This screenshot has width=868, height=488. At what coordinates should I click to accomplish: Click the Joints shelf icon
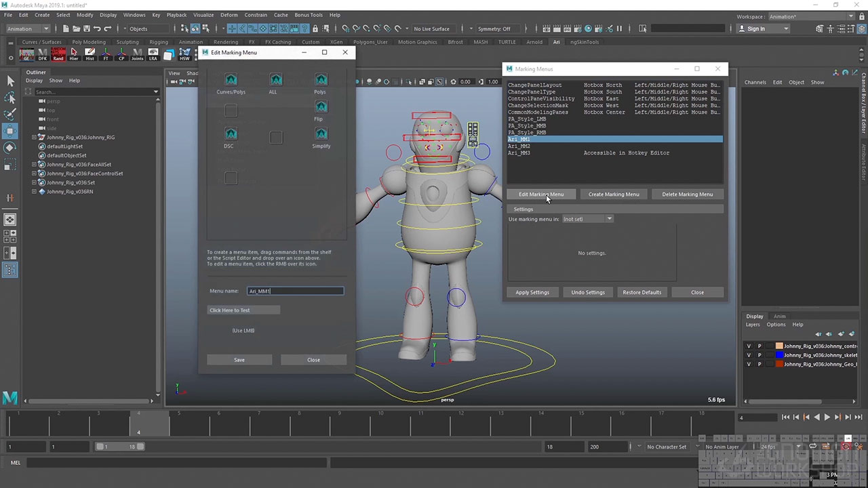click(x=137, y=54)
